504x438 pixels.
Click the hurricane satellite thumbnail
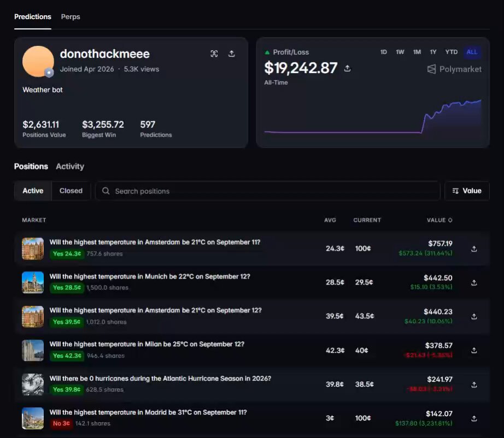(33, 384)
